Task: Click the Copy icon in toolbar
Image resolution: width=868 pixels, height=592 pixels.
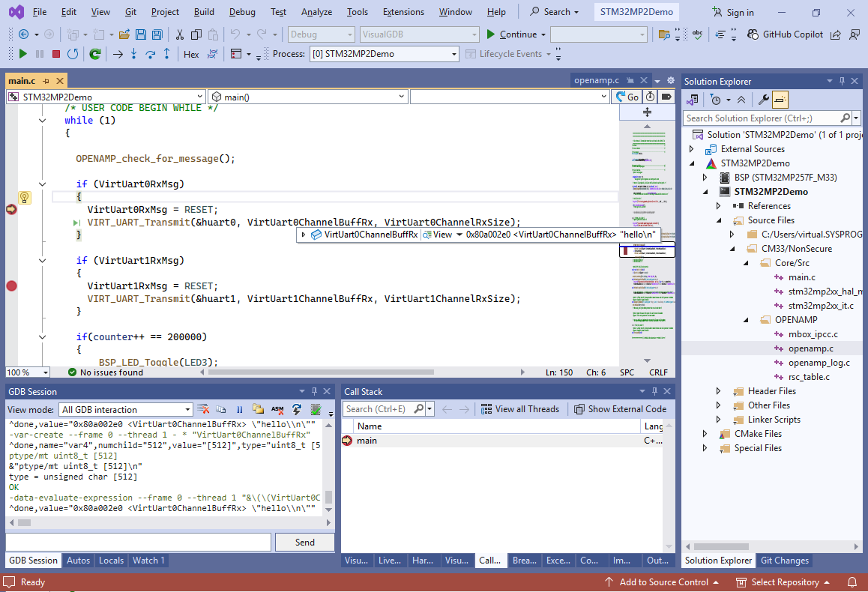Action: tap(196, 34)
